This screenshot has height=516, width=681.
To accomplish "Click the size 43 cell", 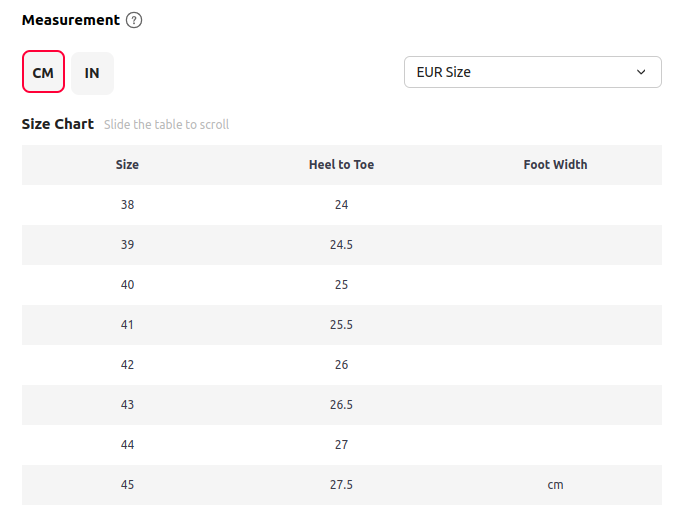I will pyautogui.click(x=127, y=404).
